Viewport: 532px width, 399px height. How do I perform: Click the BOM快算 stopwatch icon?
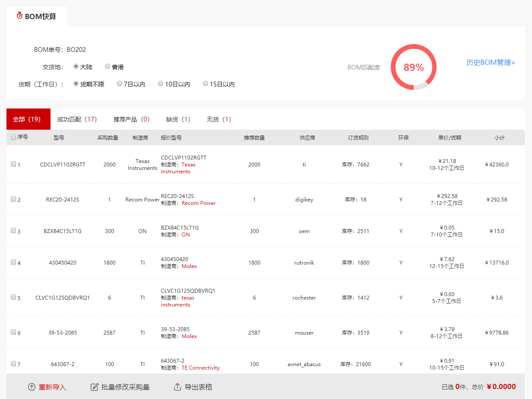19,16
